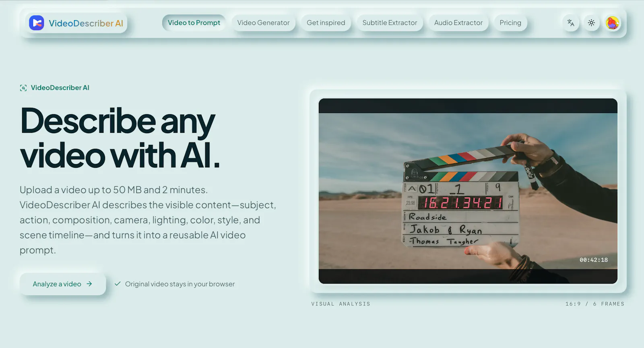The height and width of the screenshot is (348, 644).
Task: Click the Analyze a video button
Action: click(63, 284)
